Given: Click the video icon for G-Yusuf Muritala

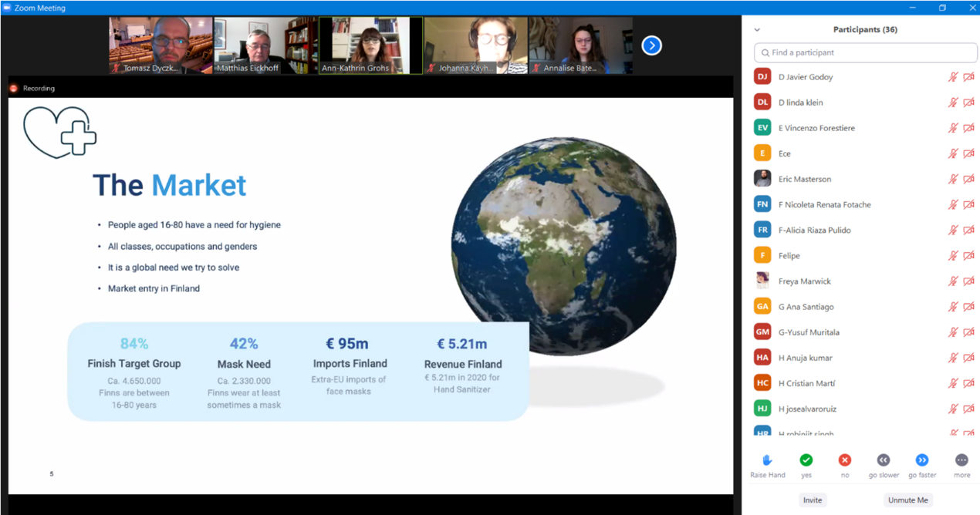Looking at the screenshot, I should click(968, 332).
